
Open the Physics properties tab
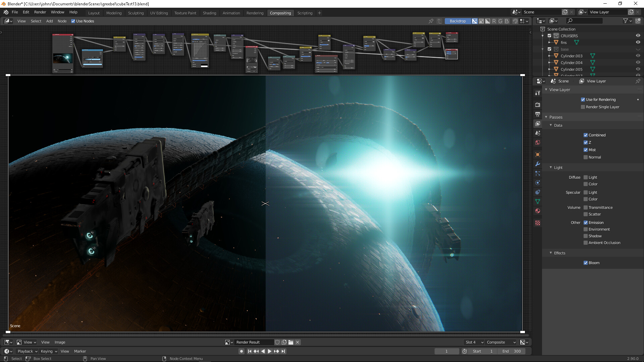coord(538,183)
